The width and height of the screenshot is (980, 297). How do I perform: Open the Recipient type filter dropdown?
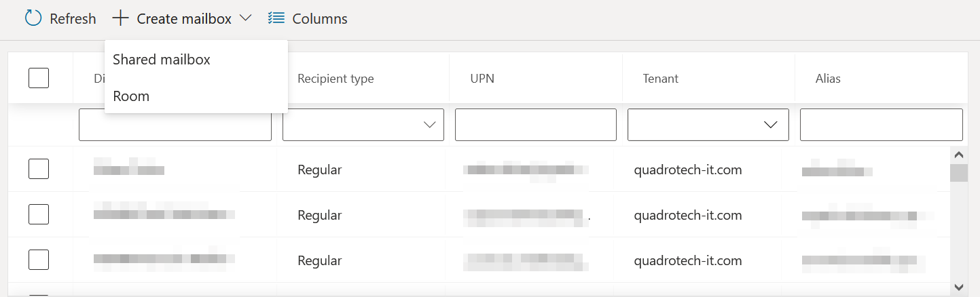tap(363, 125)
